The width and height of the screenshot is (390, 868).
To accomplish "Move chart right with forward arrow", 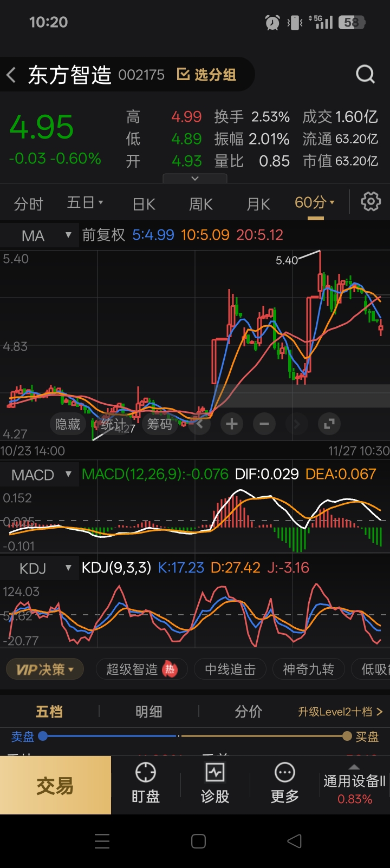I will tap(297, 424).
